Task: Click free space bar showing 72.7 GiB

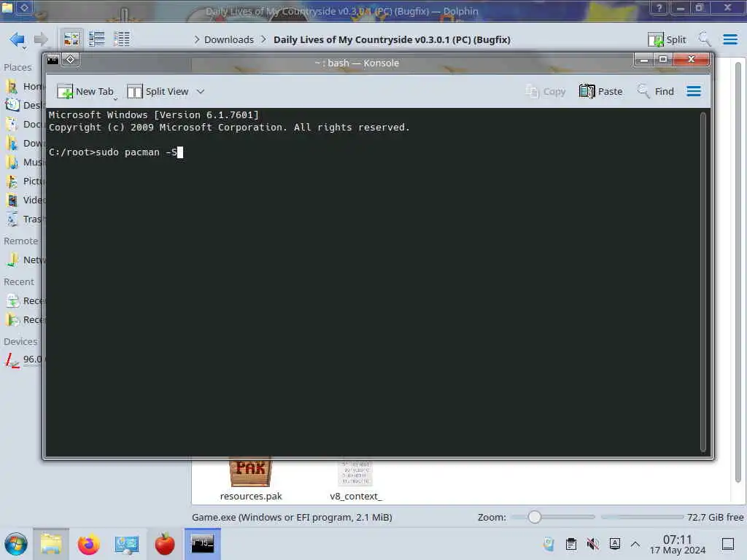Action: point(672,517)
